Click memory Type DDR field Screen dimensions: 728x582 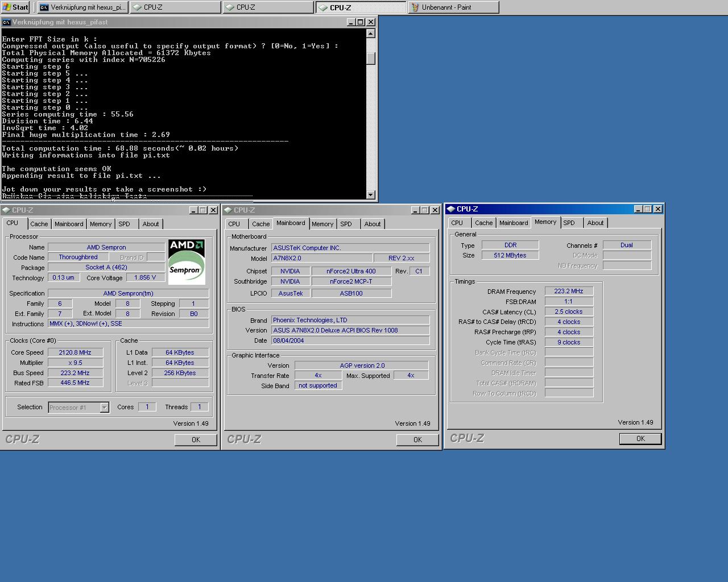tap(510, 245)
